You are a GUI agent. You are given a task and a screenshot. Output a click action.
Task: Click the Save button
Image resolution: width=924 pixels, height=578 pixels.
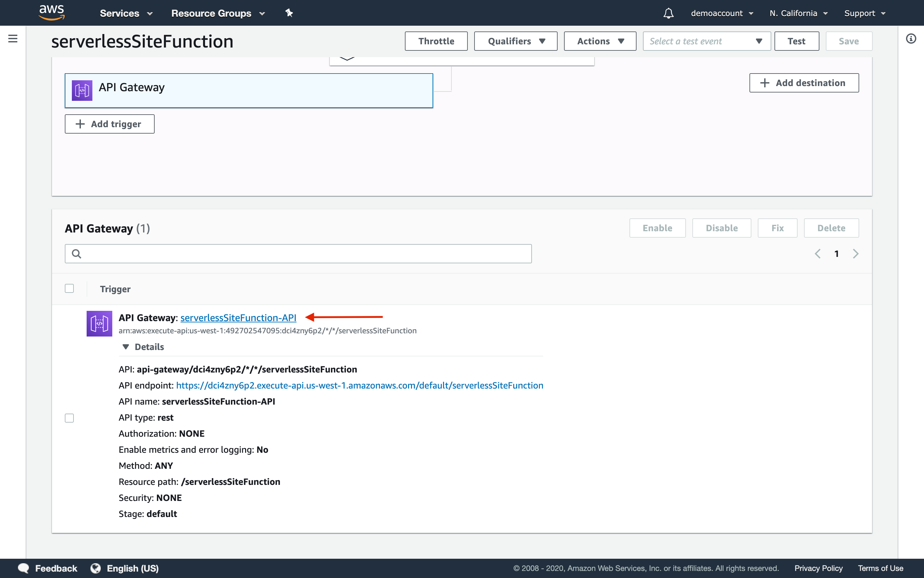pos(849,41)
